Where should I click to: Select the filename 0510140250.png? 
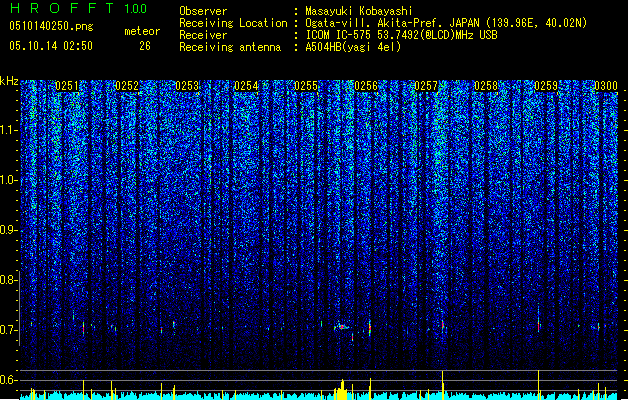coord(51,26)
